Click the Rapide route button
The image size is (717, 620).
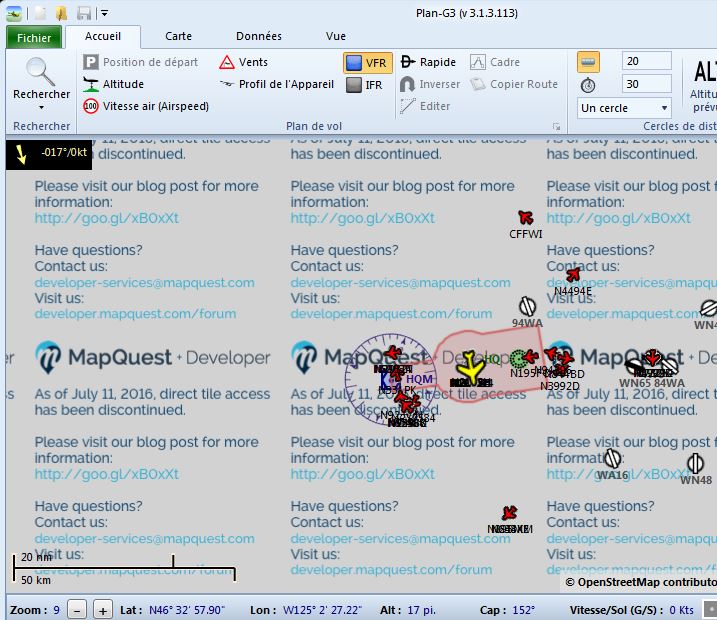pos(428,62)
